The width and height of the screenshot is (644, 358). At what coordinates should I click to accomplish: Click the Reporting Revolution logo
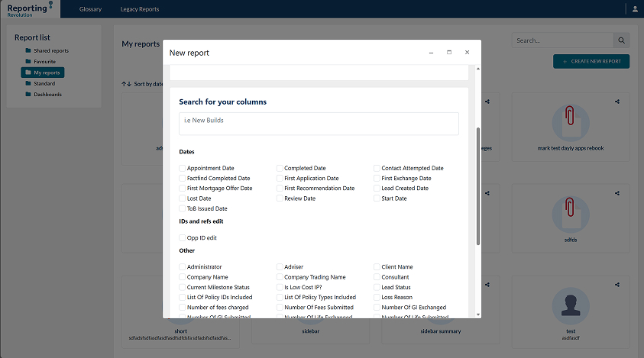pyautogui.click(x=30, y=9)
